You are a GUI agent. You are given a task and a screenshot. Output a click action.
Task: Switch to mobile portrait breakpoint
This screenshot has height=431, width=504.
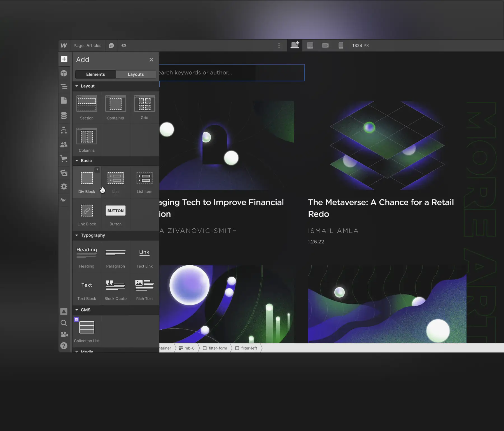point(340,45)
